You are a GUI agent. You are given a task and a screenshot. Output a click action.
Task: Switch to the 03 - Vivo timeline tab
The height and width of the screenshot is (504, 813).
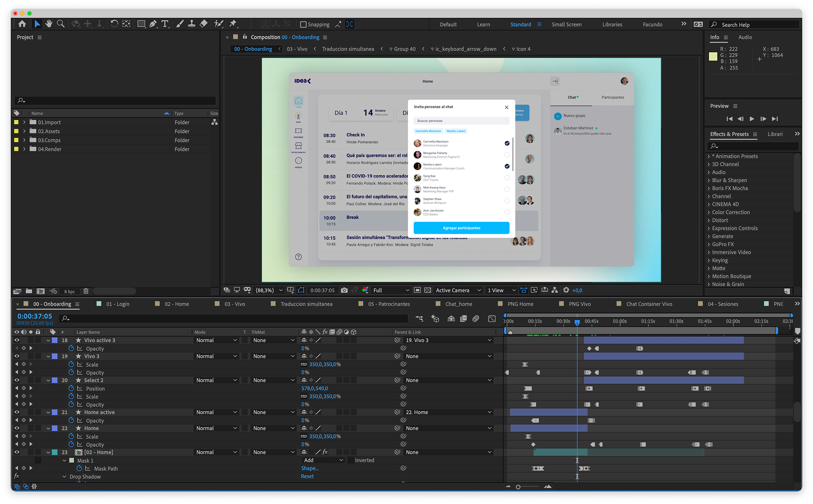pyautogui.click(x=235, y=304)
